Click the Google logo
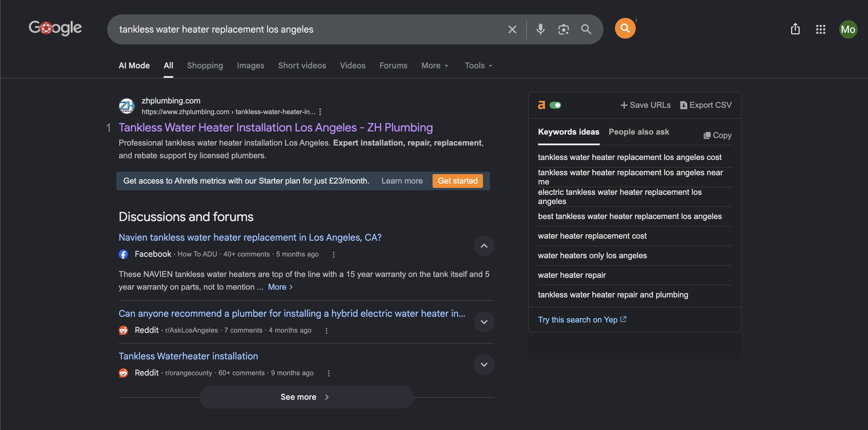The image size is (868, 430). [x=55, y=28]
